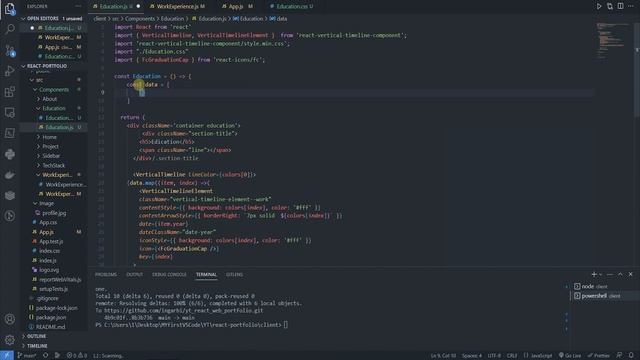Open the Source Control view
Image resolution: width=640 pixels, height=360 pixels.
point(10,50)
